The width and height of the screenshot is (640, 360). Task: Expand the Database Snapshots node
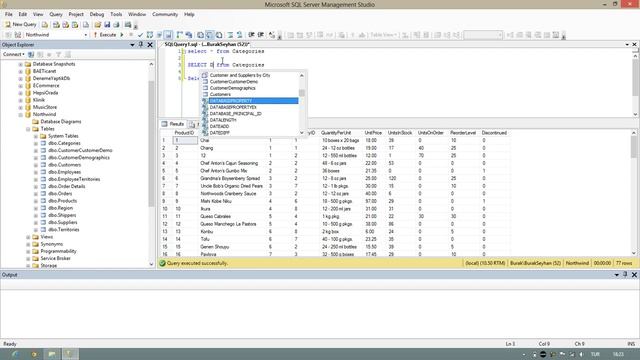coord(20,64)
